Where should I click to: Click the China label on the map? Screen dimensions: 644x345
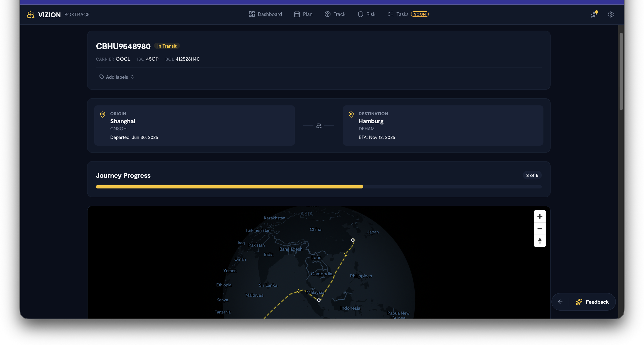[316, 229]
